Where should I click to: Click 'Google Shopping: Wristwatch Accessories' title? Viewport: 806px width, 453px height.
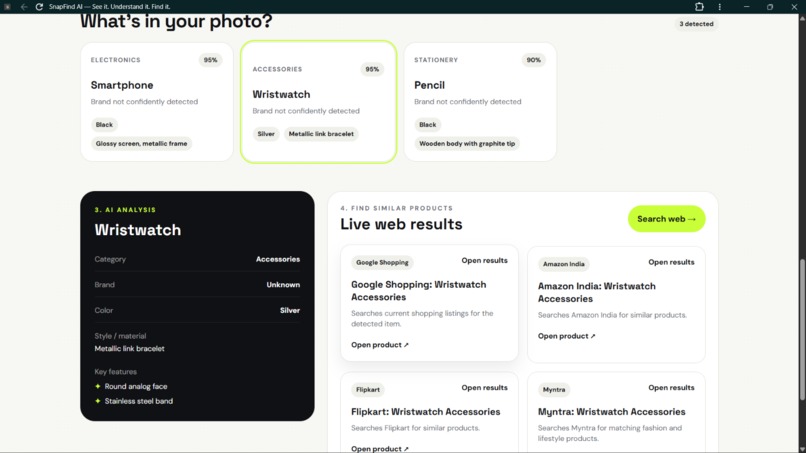point(418,291)
